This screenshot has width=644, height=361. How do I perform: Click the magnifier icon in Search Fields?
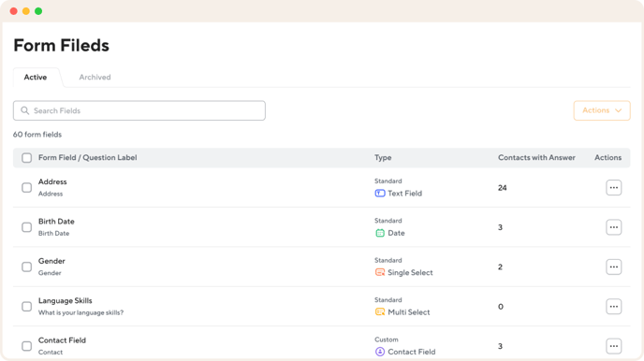[x=24, y=110]
